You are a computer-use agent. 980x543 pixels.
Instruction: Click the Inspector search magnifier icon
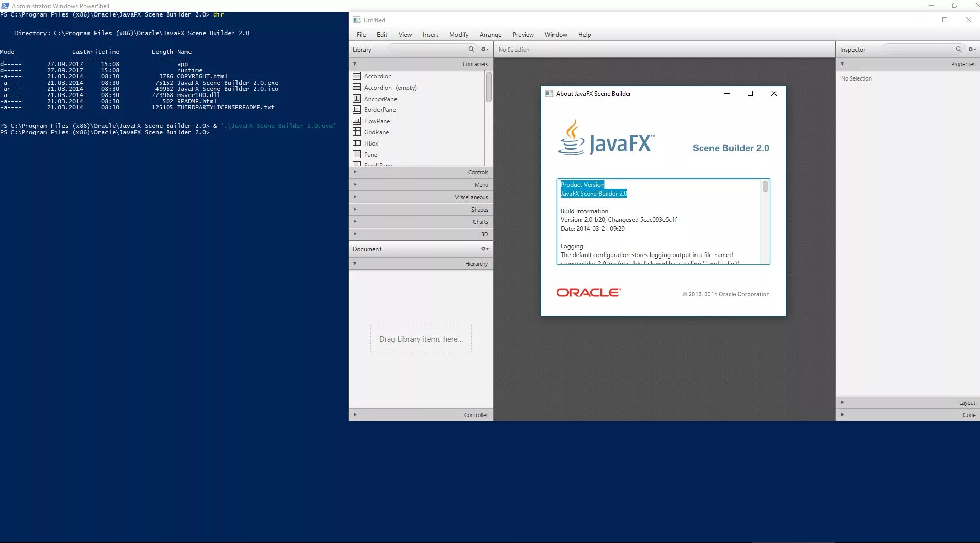[958, 49]
